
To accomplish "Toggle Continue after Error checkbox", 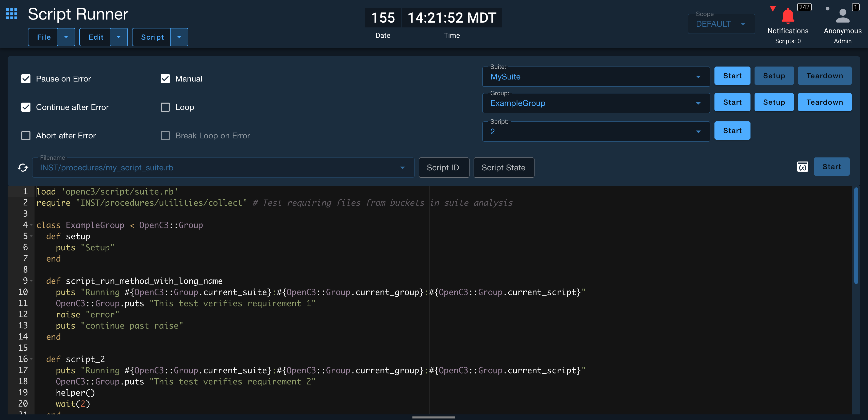I will [x=26, y=107].
